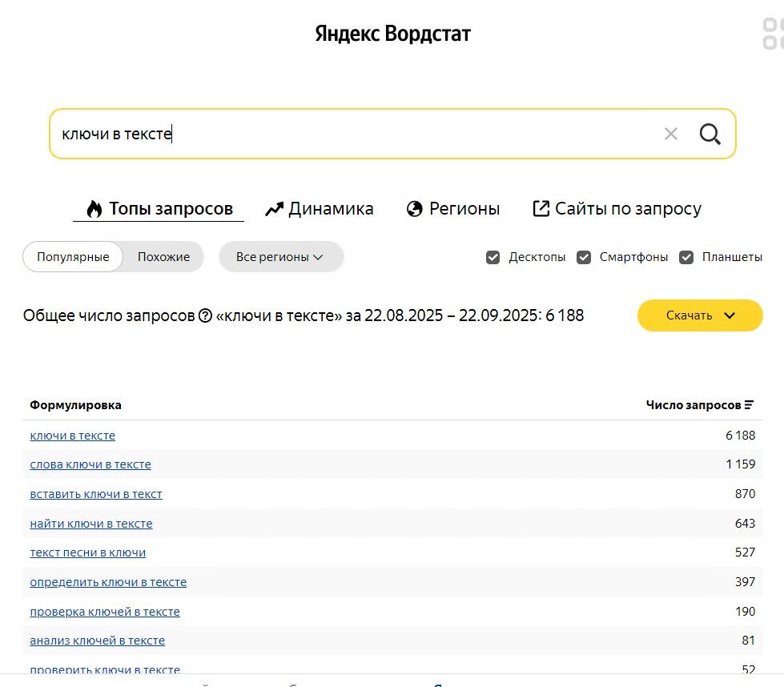Click the trend arrow icon of Динамика

(274, 209)
